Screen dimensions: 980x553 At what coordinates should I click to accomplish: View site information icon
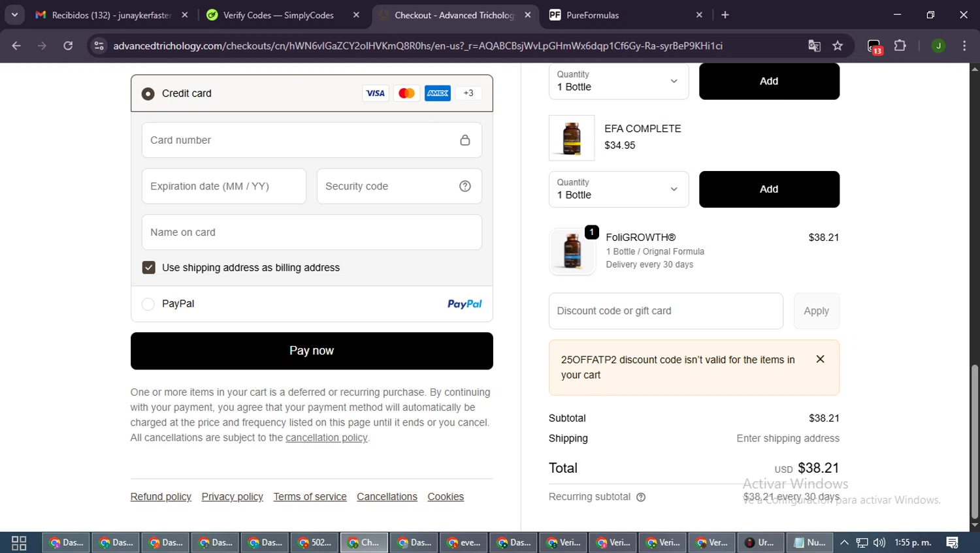tap(99, 46)
